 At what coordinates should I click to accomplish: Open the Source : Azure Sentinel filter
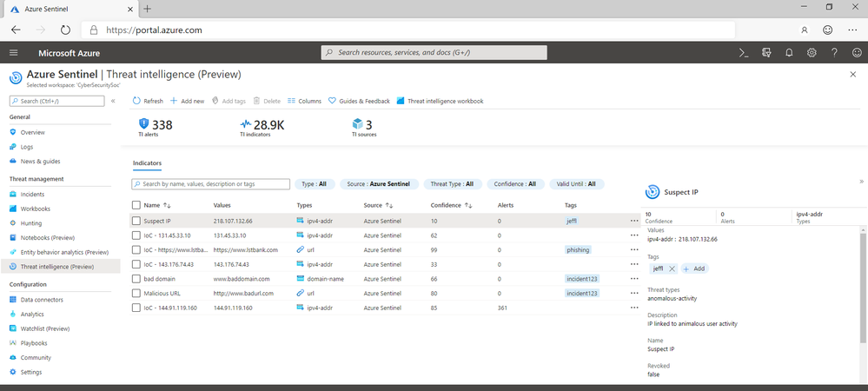point(379,184)
